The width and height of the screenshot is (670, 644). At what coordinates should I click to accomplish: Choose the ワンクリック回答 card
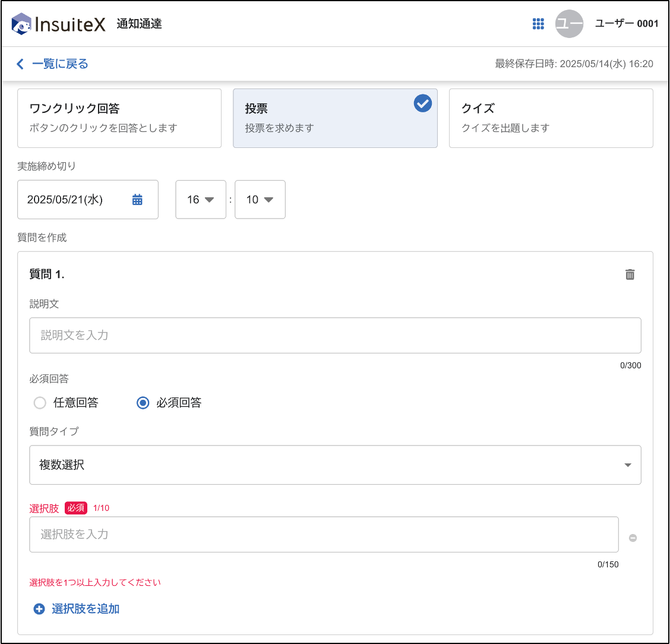click(x=119, y=118)
